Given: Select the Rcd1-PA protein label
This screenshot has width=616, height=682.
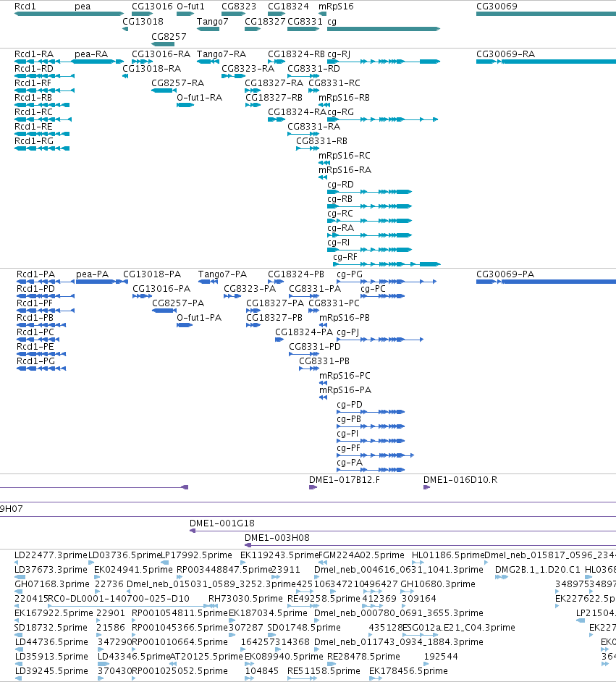Looking at the screenshot, I should (35, 274).
